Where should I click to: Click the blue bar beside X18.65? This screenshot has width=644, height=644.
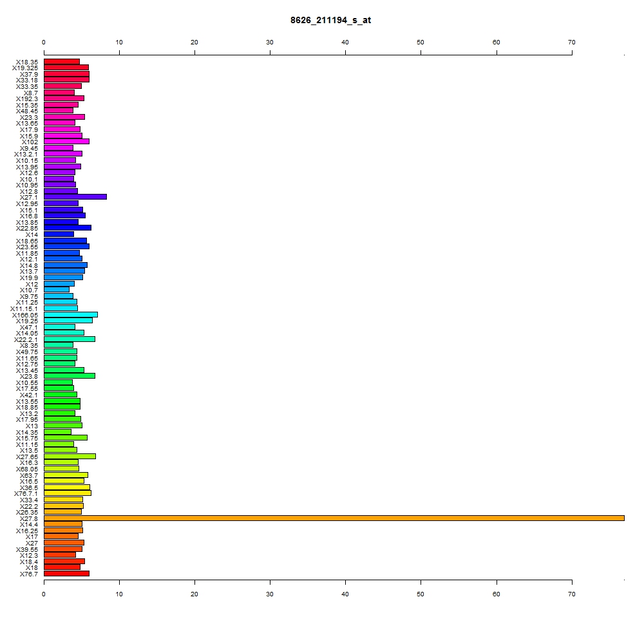point(65,241)
